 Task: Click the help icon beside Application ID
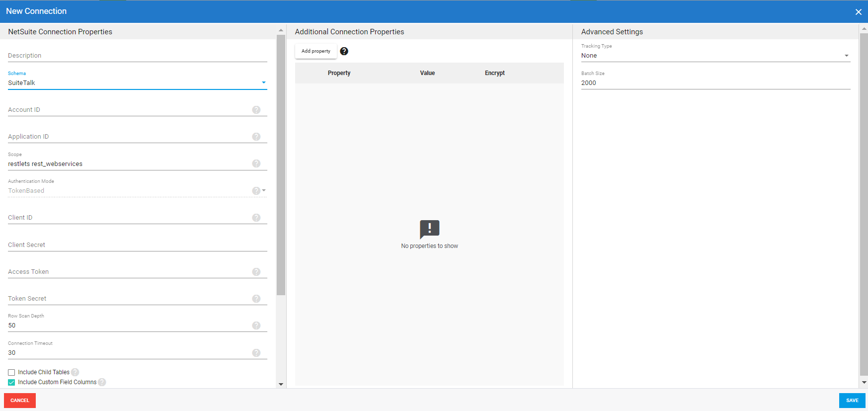pos(256,137)
